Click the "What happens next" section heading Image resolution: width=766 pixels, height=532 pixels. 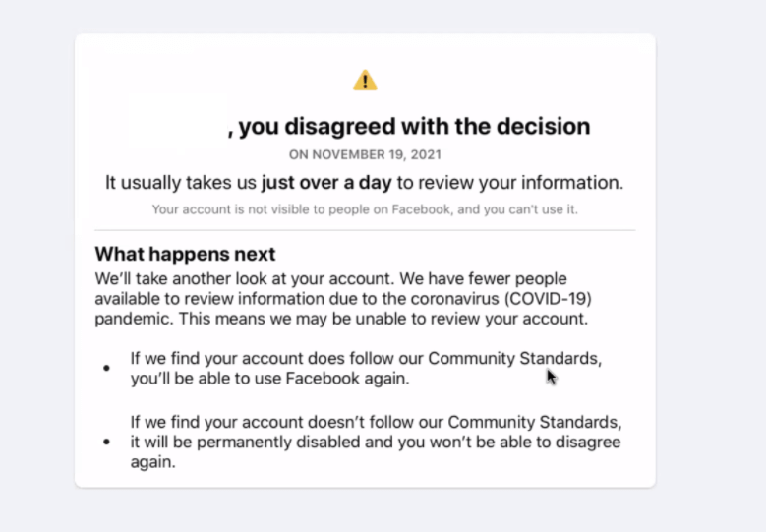click(x=185, y=254)
